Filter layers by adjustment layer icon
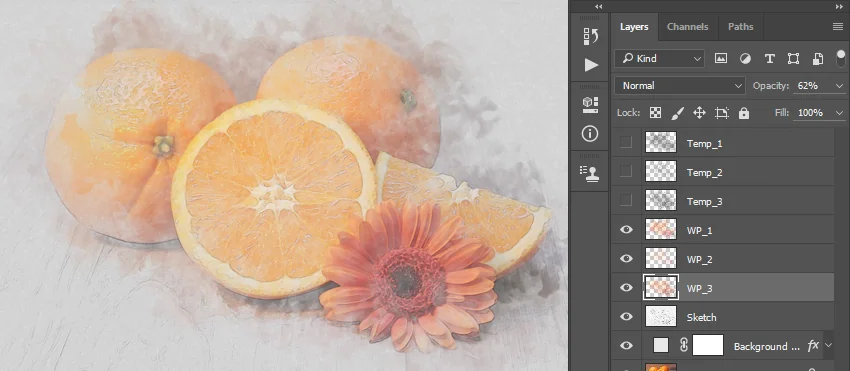The height and width of the screenshot is (371, 850). click(745, 59)
